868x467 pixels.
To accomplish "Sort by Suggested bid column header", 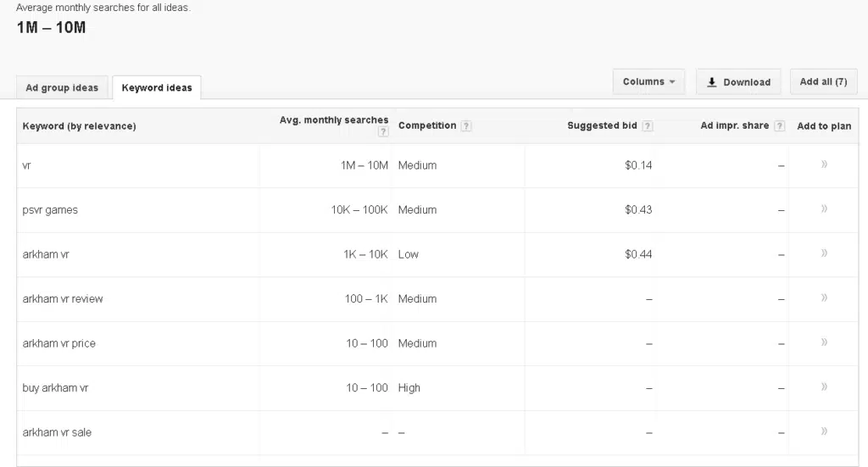I will pyautogui.click(x=602, y=125).
